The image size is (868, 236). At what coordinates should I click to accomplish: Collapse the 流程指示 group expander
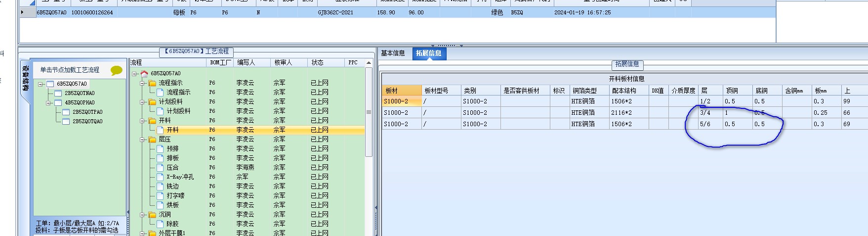[143, 83]
